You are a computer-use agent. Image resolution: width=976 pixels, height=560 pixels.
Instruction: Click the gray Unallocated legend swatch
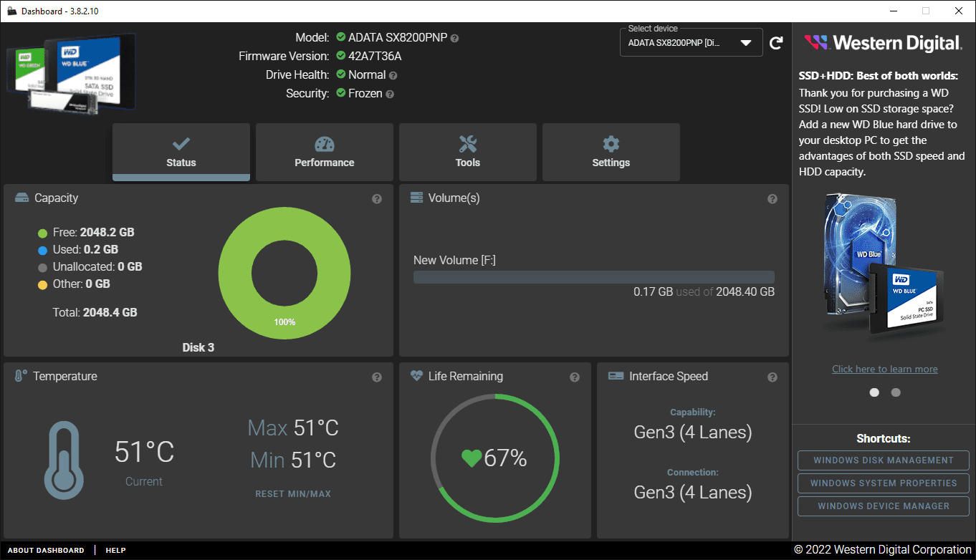coord(43,267)
